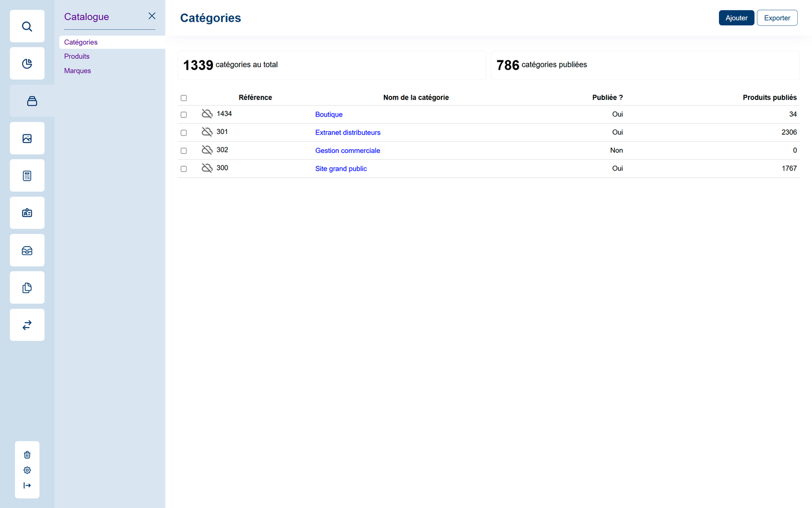Open the search magnifier in the sidebar

[x=27, y=26]
